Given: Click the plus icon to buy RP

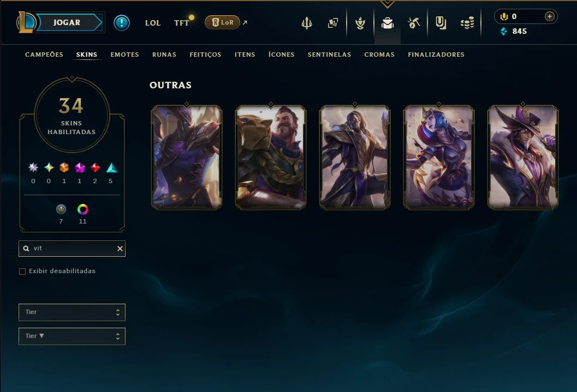Looking at the screenshot, I should pos(549,16).
